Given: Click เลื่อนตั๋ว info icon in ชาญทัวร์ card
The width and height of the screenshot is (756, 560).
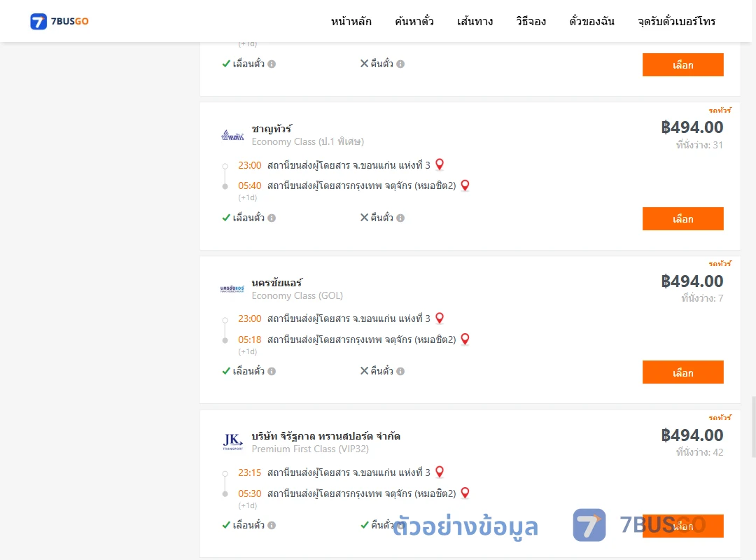Looking at the screenshot, I should [272, 218].
